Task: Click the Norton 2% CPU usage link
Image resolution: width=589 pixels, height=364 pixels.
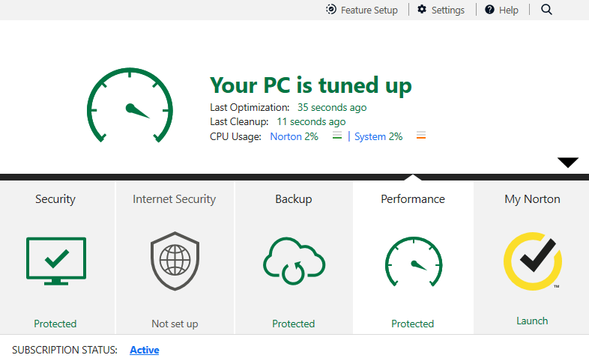Action: (x=294, y=136)
